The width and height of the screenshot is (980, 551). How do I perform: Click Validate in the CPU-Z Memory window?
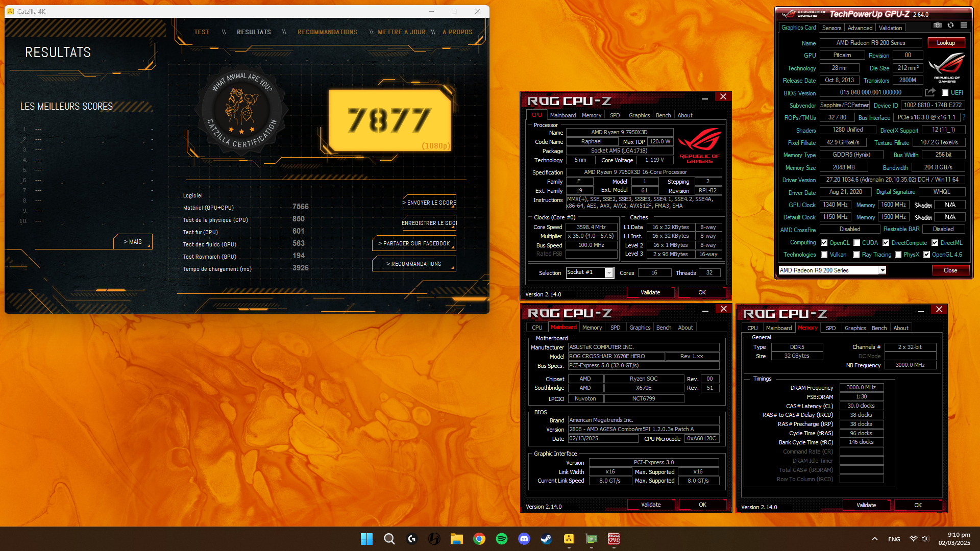point(866,505)
